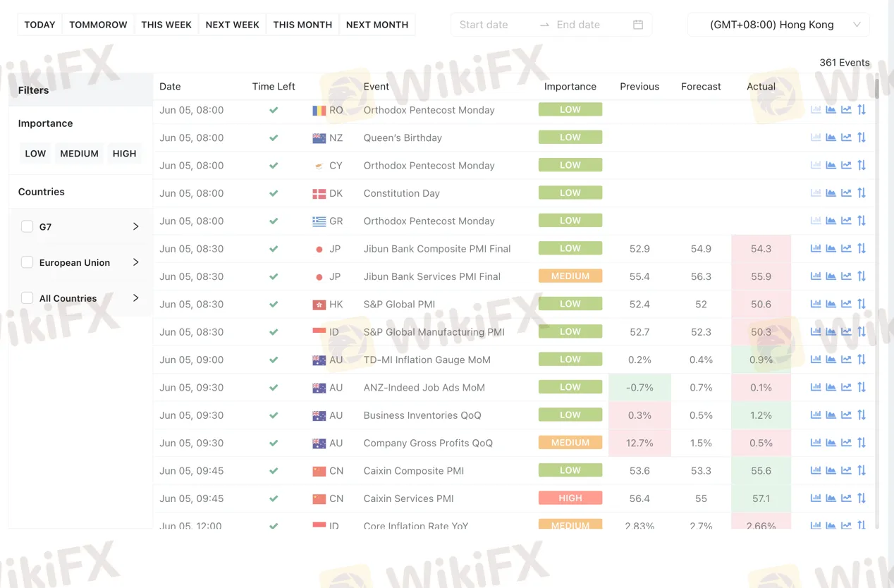Screen dimensions: 894x588
Task: Open line chart for Queen's Birthday row
Action: (x=846, y=137)
